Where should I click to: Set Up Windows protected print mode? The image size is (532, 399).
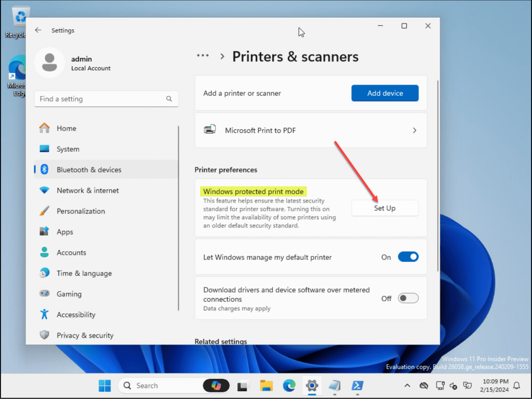(x=385, y=208)
